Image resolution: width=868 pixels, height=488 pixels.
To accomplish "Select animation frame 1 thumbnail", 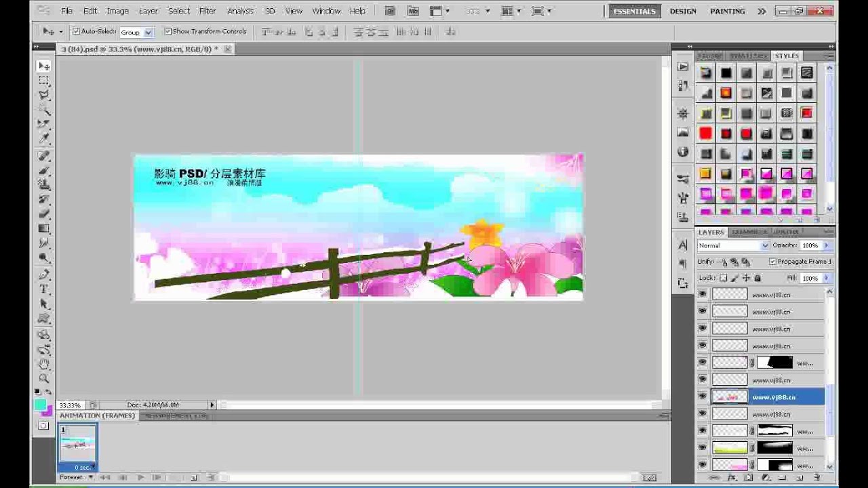I will click(x=78, y=443).
